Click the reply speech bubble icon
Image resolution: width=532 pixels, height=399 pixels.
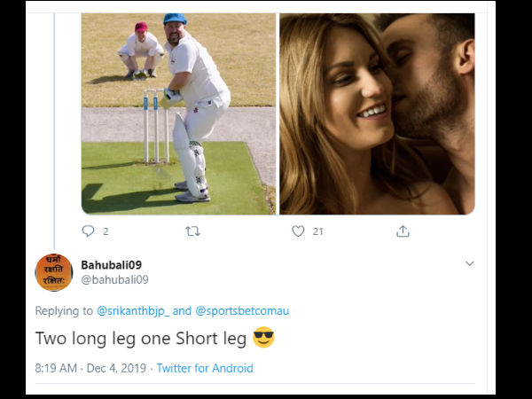pos(88,231)
